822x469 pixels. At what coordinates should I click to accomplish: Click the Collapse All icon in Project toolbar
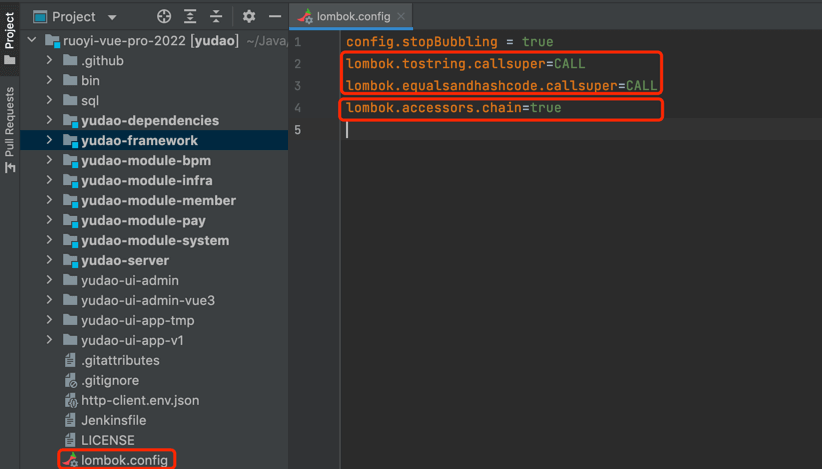pyautogui.click(x=216, y=17)
